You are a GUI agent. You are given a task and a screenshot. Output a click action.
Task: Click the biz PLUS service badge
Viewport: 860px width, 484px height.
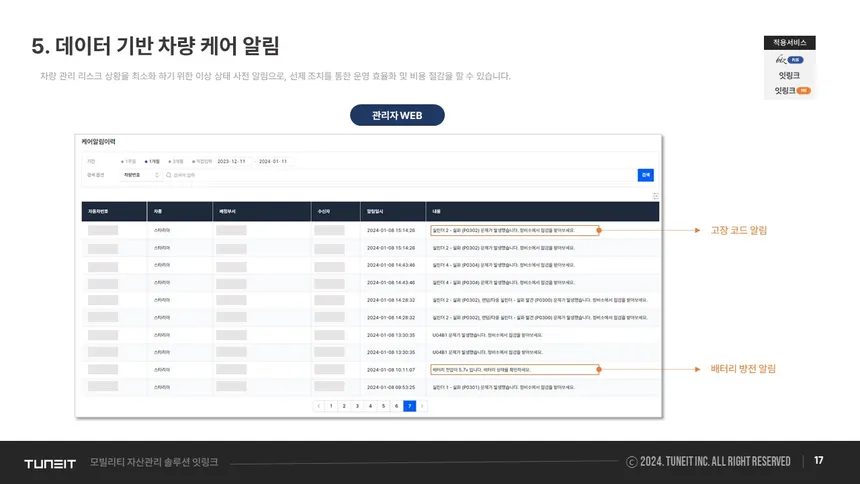789,60
